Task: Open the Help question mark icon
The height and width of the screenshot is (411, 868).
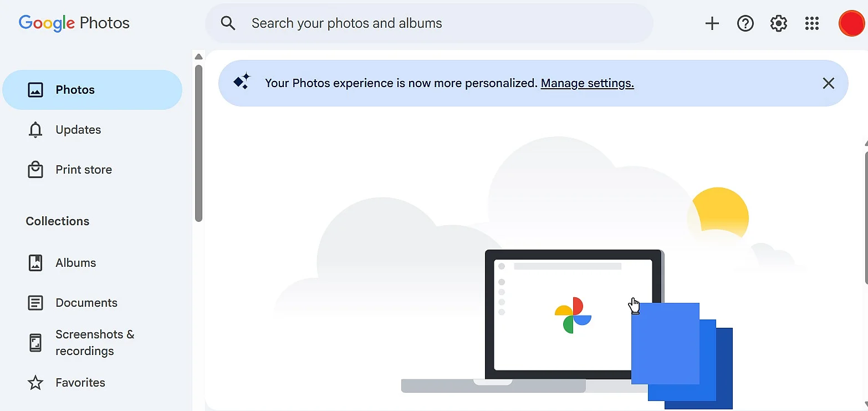Action: pos(745,23)
